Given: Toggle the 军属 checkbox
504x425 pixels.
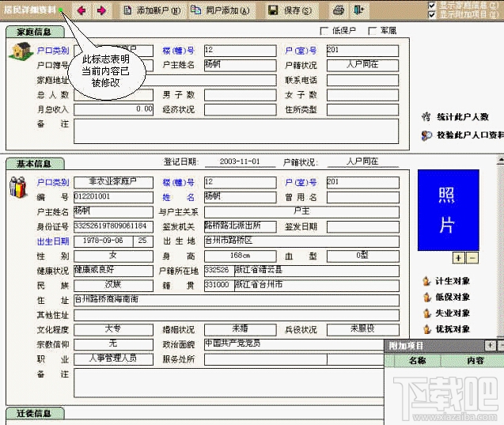Looking at the screenshot, I should [372, 31].
